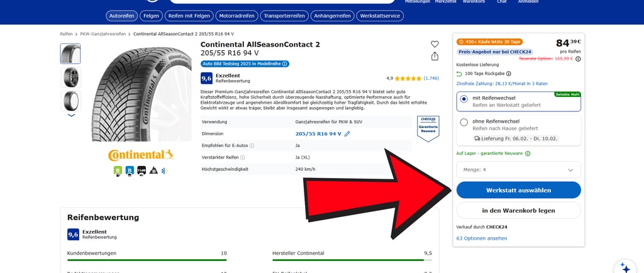Go to the PKW-Ganzjahresreifen breadcrumb link
Screen dimensions: 644x273
(x=103, y=34)
